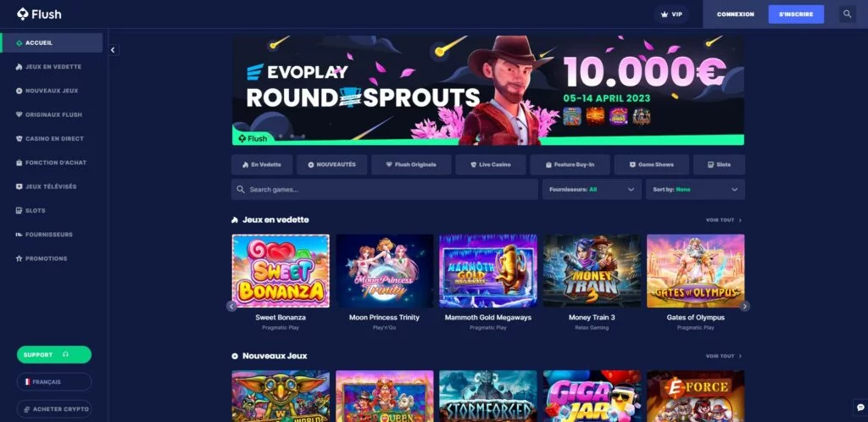868x422 pixels.
Task: Open the Sweet Bonanza game thumbnail
Action: [281, 271]
